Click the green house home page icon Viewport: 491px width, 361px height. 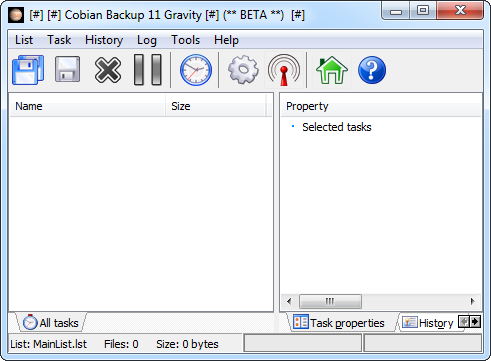[332, 70]
